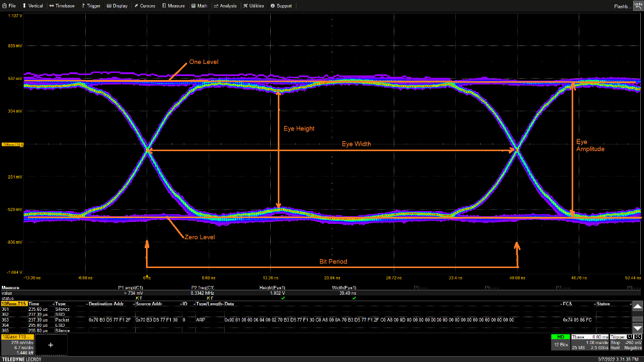Click the Undo icon in top-right corner

click(x=638, y=5)
